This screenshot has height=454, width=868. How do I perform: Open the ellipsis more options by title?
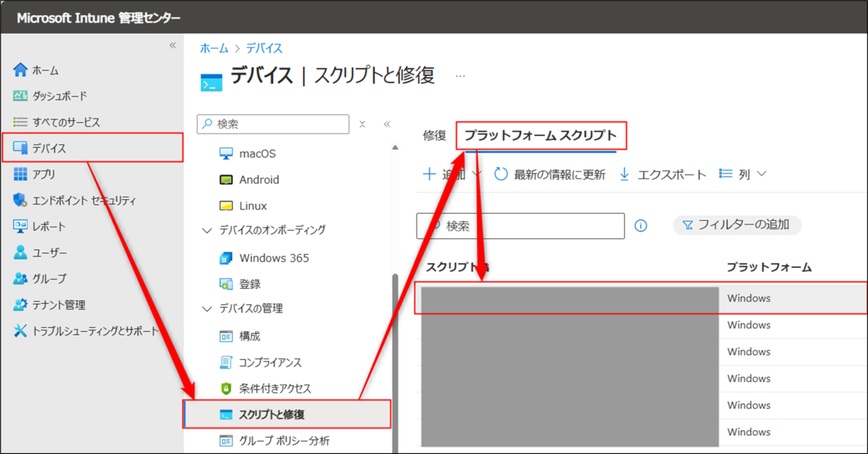point(460,75)
